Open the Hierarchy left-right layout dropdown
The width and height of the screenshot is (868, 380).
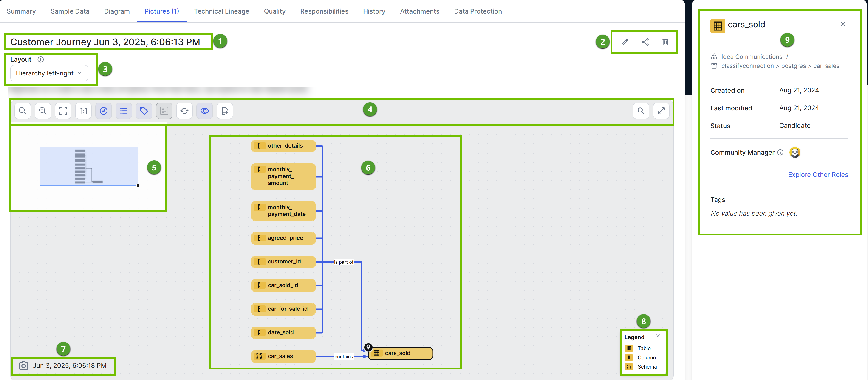49,73
